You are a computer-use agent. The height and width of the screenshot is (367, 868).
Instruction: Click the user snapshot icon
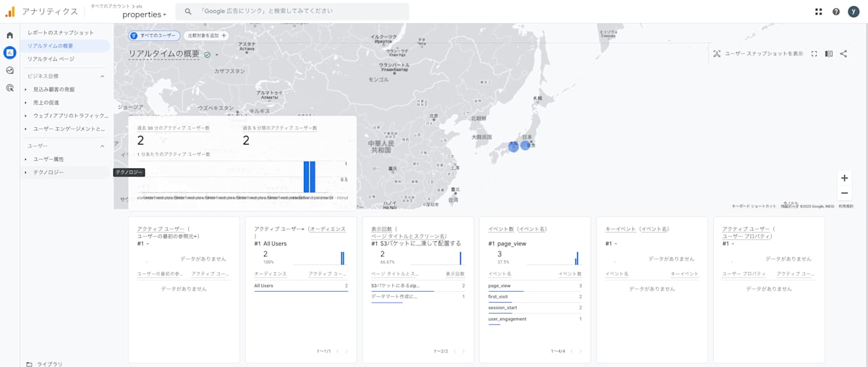click(717, 53)
